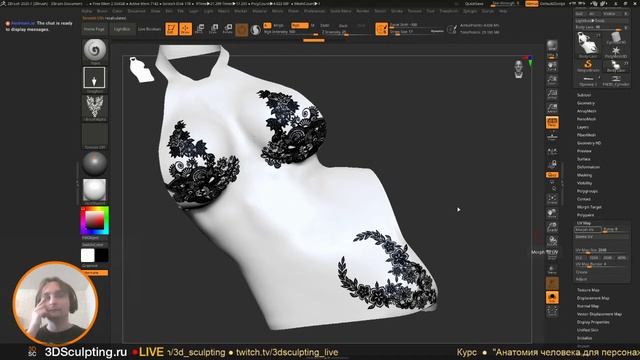Expand the Texture Map sub-palette
Screen dimensions: 640x360
click(x=588, y=290)
